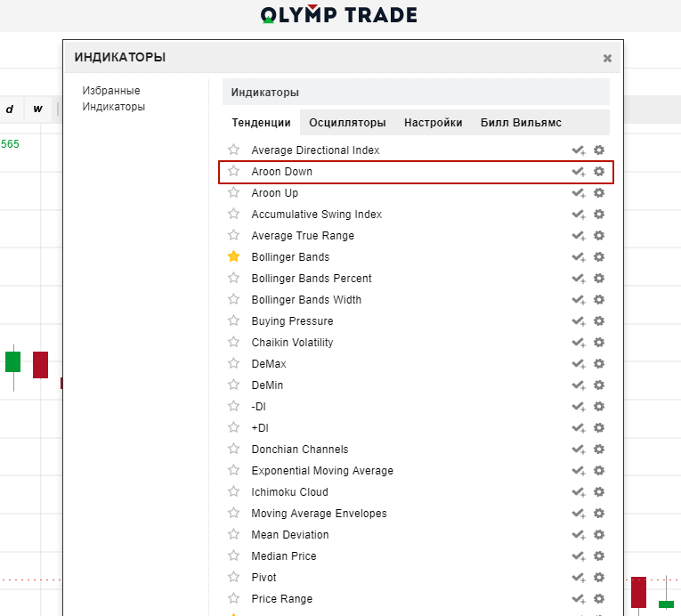Select weekly 'w' timeframe button
This screenshot has height=616, width=681.
(37, 109)
